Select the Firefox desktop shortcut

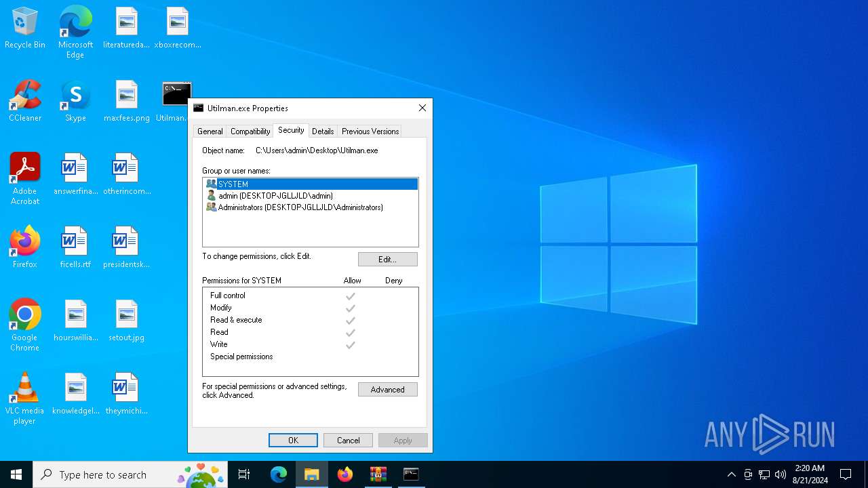[x=25, y=248]
